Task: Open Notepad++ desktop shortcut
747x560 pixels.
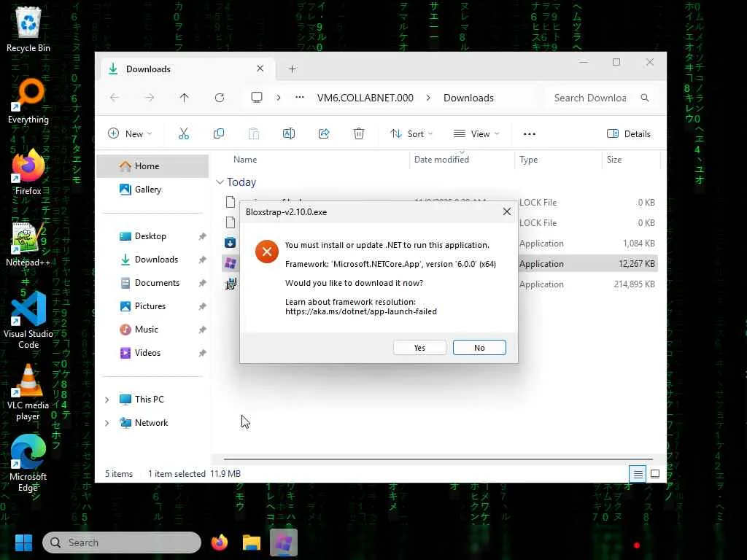Action: [x=28, y=244]
